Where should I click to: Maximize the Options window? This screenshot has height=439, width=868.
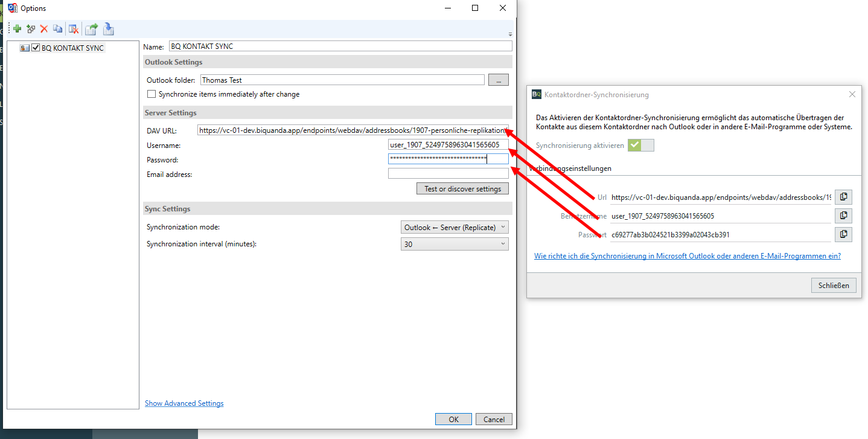(475, 8)
